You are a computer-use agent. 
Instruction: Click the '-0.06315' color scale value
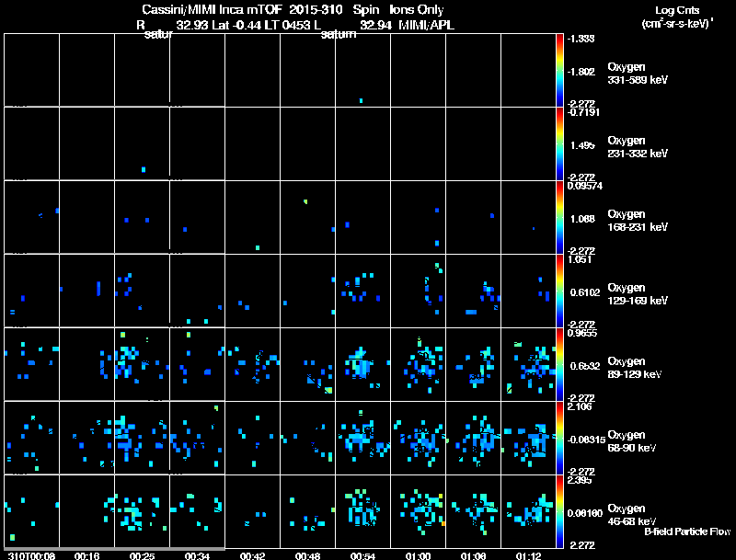(x=586, y=440)
